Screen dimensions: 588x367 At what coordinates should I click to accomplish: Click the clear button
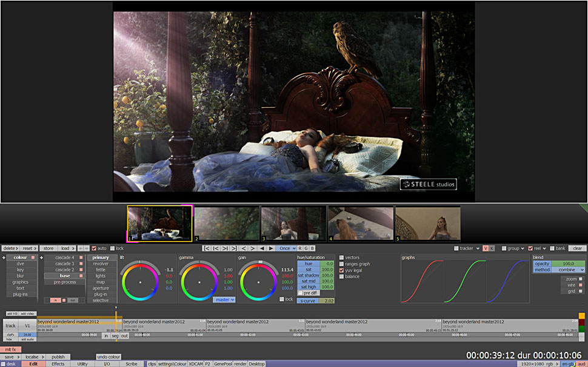577,248
